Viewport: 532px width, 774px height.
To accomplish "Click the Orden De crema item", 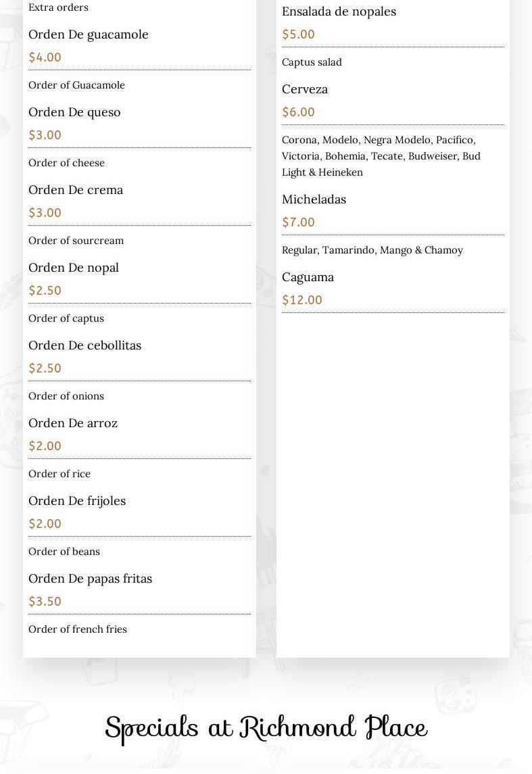I will point(76,190).
